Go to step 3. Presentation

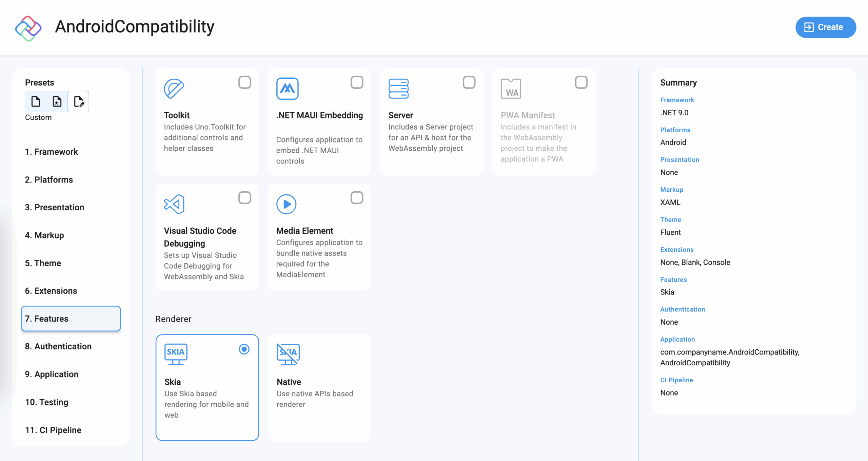tap(71, 207)
